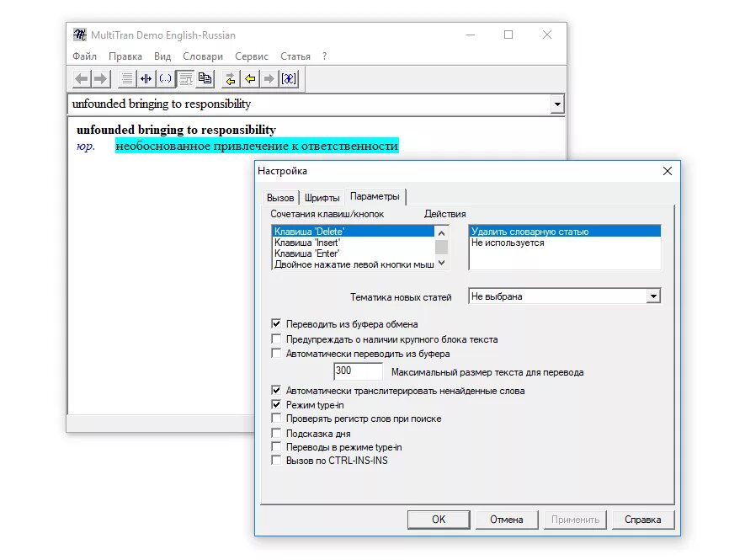This screenshot has height=560, width=745.
Task: Enable Переводы в режиме type-in
Action: (x=276, y=447)
